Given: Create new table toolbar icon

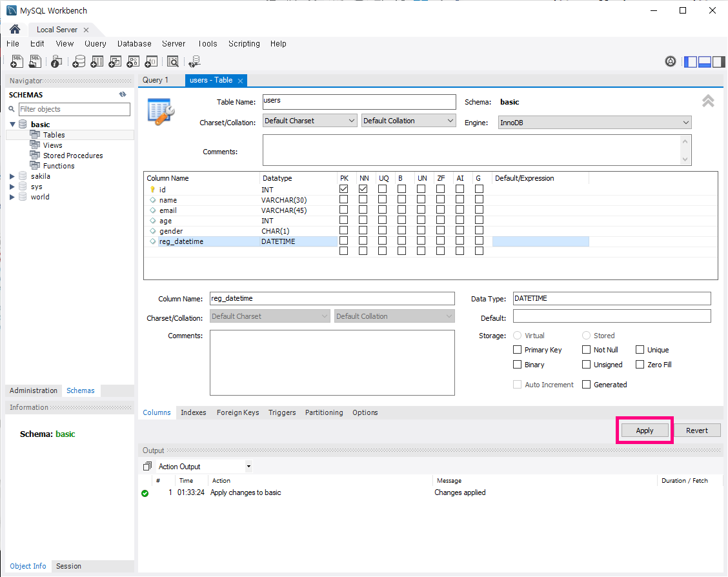Looking at the screenshot, I should point(97,61).
